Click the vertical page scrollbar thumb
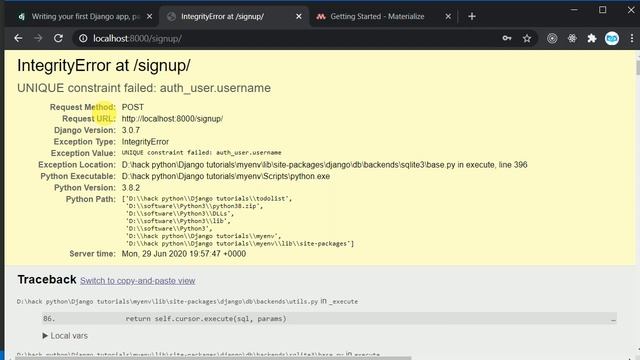The image size is (640, 360). pyautogui.click(x=638, y=67)
